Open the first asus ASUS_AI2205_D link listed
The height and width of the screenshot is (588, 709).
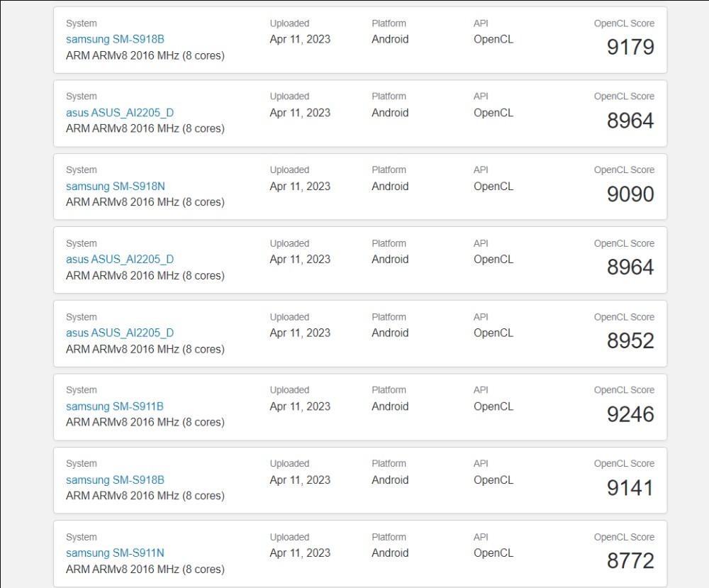(x=119, y=113)
